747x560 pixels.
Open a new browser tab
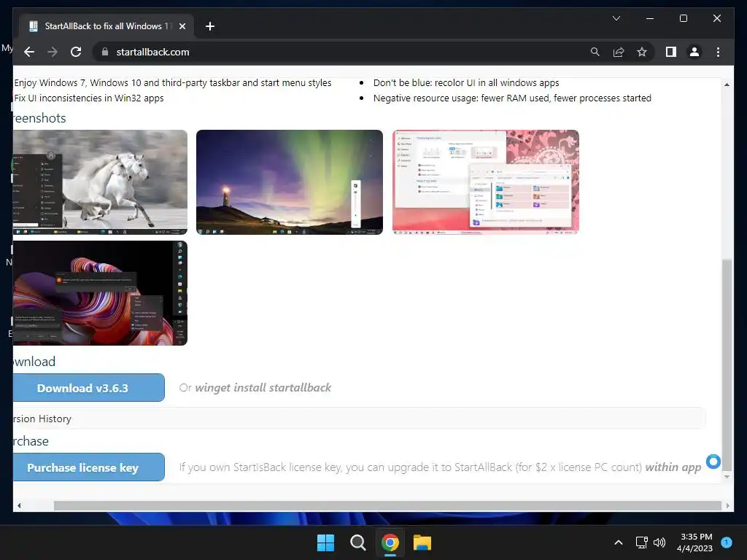click(x=209, y=26)
